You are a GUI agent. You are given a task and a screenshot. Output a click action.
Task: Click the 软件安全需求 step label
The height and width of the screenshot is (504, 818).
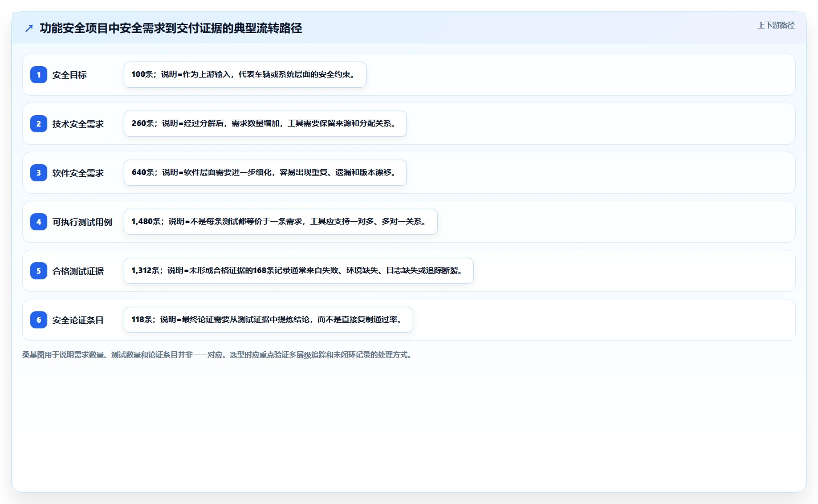click(x=78, y=173)
